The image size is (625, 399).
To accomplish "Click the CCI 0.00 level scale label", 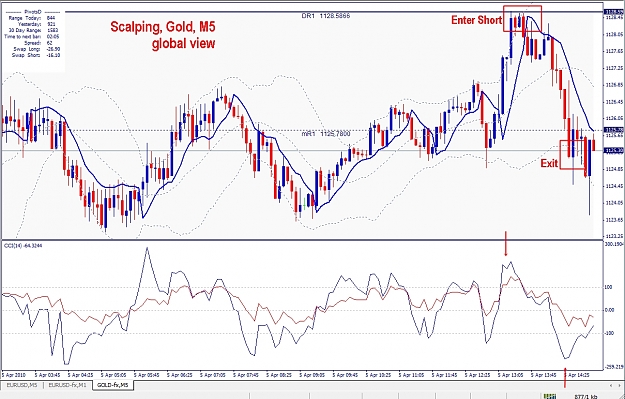I will (609, 310).
